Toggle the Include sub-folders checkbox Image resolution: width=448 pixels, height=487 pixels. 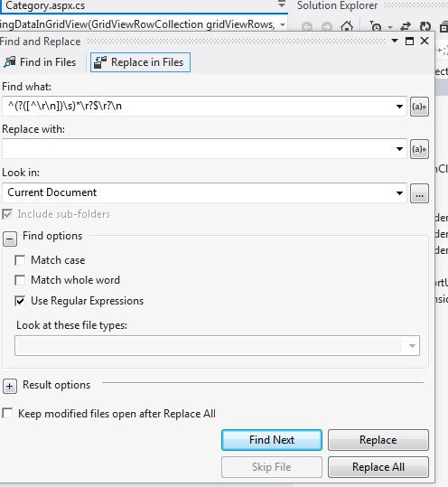click(7, 214)
